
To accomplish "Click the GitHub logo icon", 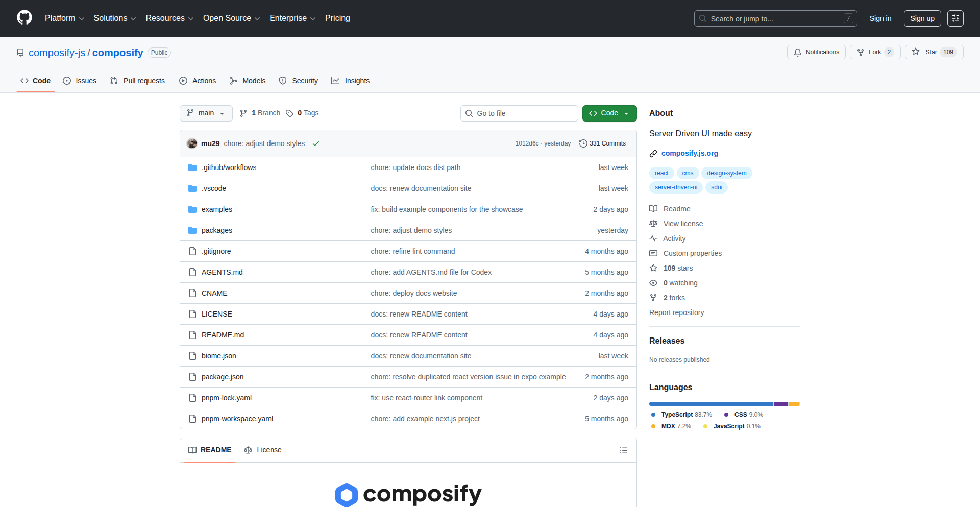I will pyautogui.click(x=23, y=18).
